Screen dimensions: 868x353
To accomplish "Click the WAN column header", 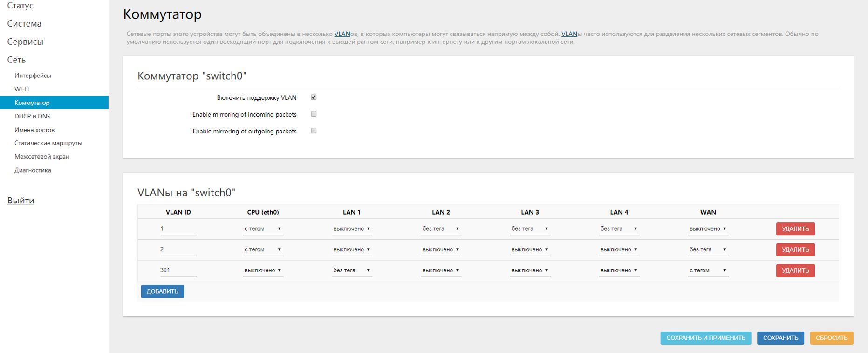I will [708, 212].
